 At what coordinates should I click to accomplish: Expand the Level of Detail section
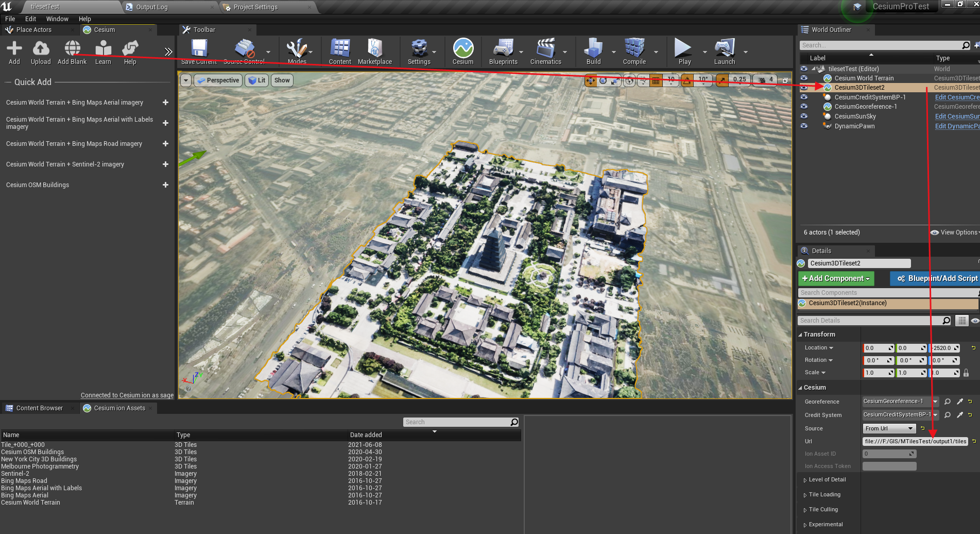point(827,479)
